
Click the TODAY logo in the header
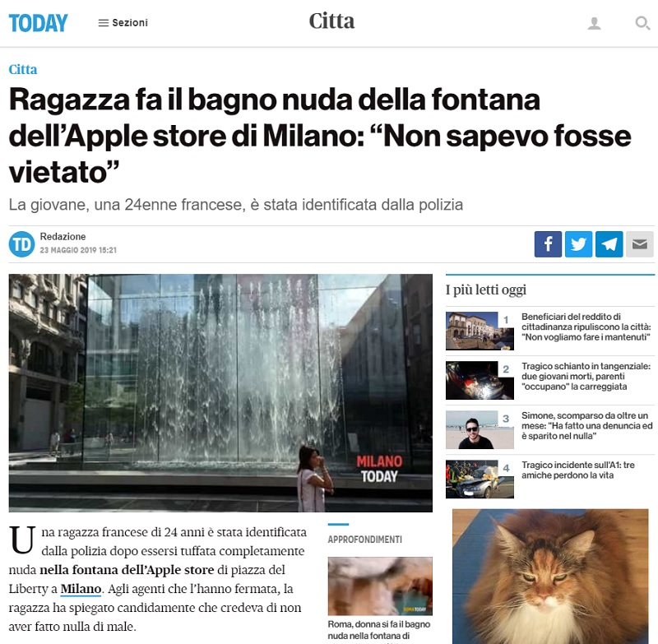pos(38,23)
